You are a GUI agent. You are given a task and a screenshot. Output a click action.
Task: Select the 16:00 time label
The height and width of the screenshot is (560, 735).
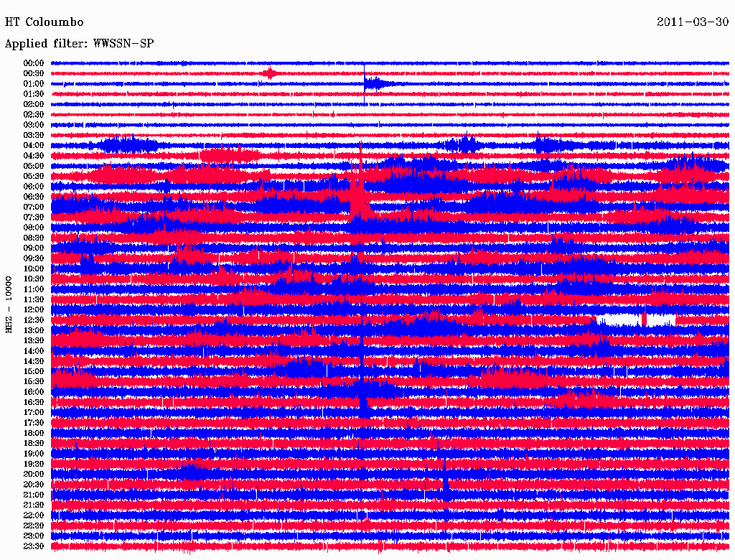pyautogui.click(x=33, y=392)
